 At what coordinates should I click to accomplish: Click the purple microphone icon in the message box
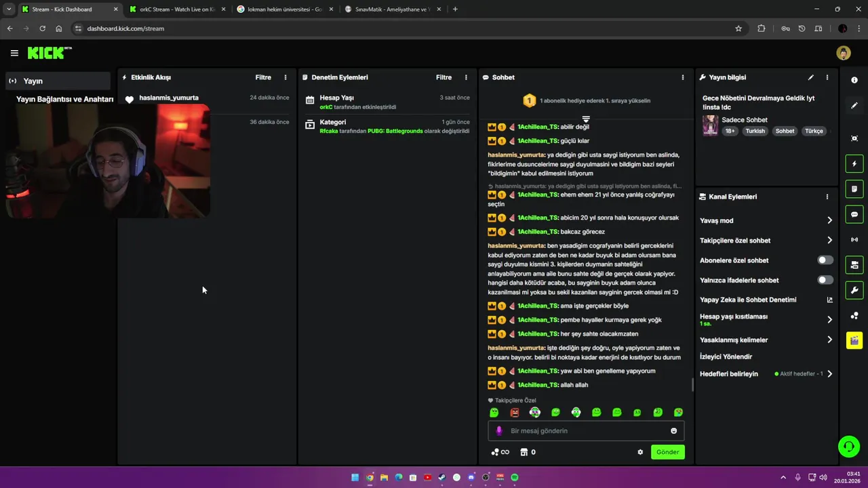(499, 431)
